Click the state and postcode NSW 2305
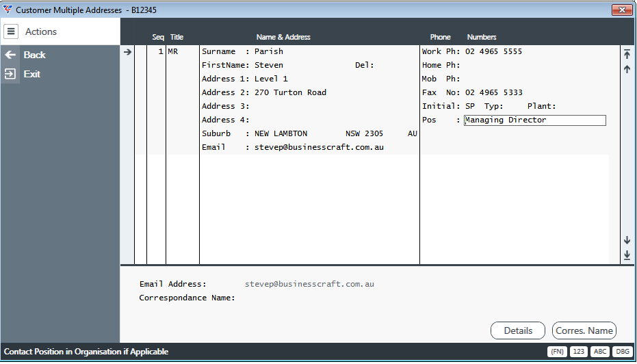The height and width of the screenshot is (364, 637). [x=364, y=133]
